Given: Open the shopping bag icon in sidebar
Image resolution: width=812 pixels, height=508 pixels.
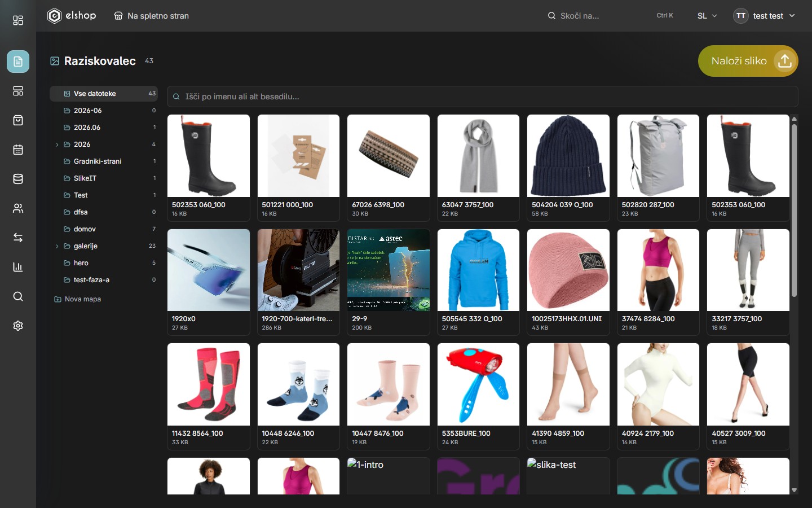Looking at the screenshot, I should pos(18,120).
